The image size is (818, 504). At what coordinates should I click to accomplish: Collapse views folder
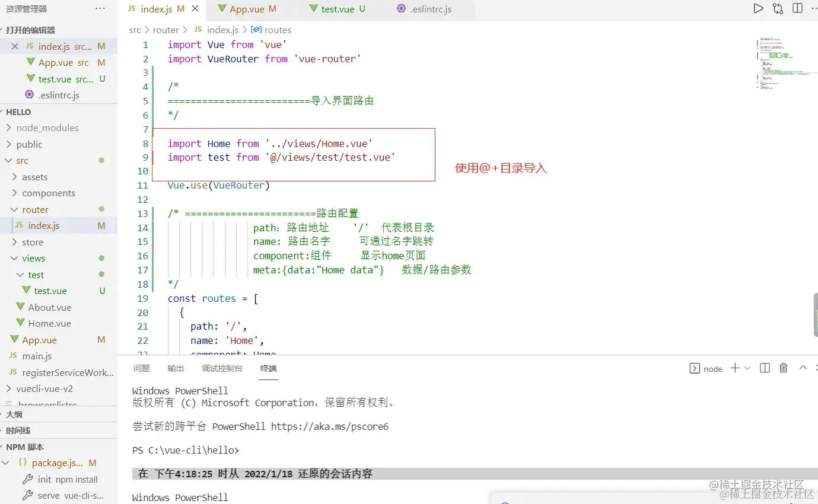point(33,258)
